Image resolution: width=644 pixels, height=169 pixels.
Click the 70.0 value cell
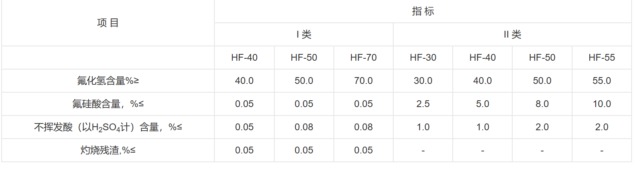pyautogui.click(x=363, y=81)
